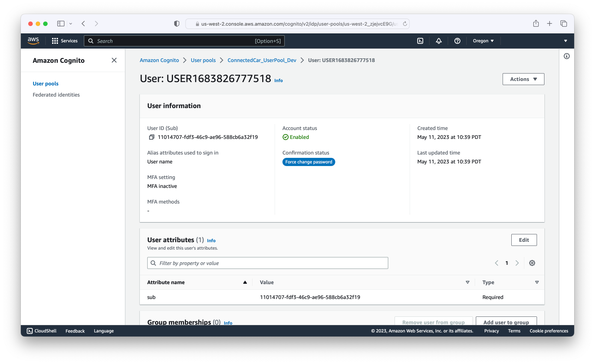The width and height of the screenshot is (595, 364).
Task: Click the privacy shield icon
Action: click(177, 23)
